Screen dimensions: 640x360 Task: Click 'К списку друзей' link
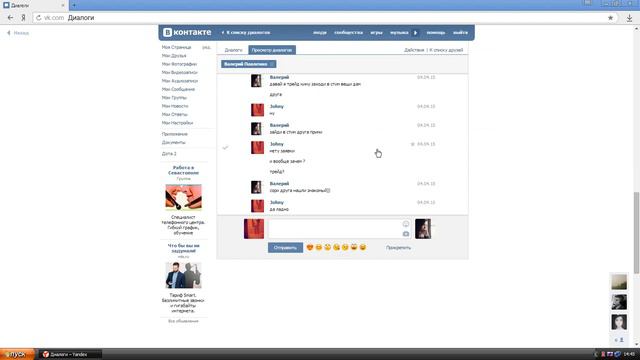pyautogui.click(x=446, y=50)
